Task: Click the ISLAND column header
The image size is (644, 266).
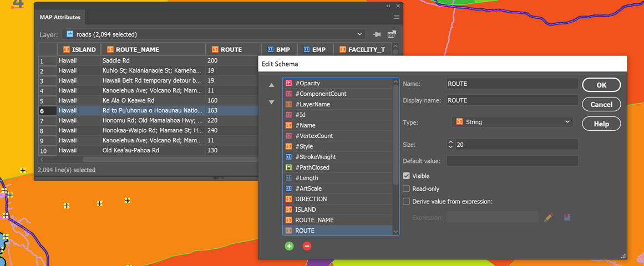Action: (79, 50)
